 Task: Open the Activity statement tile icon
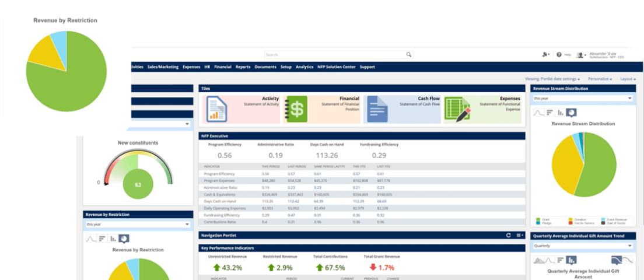(216, 109)
